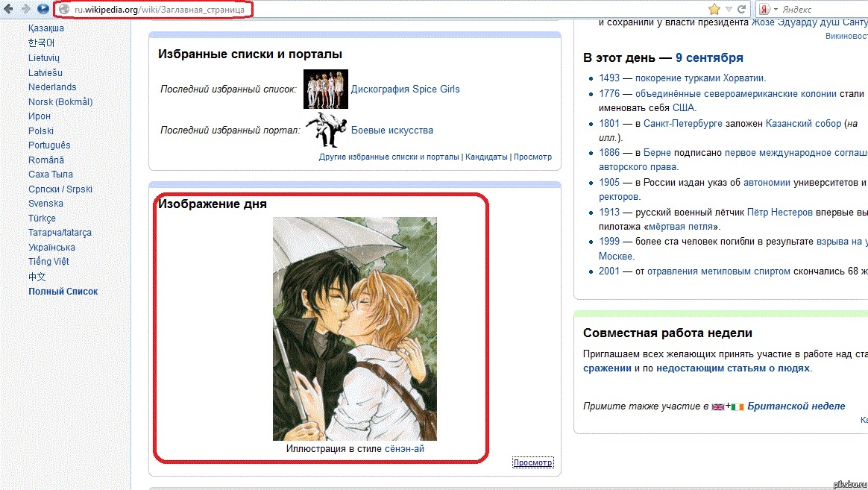868x490 pixels.
Task: Switch to Саха Тыла language
Action: pyautogui.click(x=51, y=175)
